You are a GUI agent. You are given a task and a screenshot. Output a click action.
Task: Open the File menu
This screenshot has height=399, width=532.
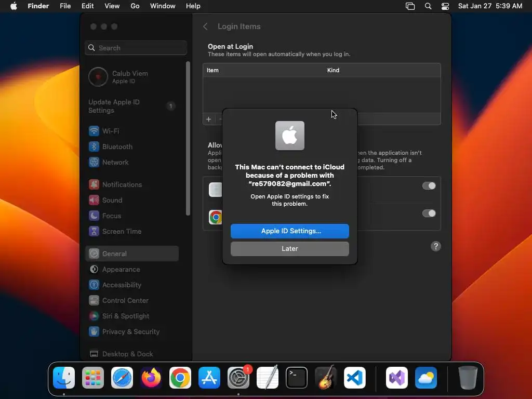click(x=65, y=6)
